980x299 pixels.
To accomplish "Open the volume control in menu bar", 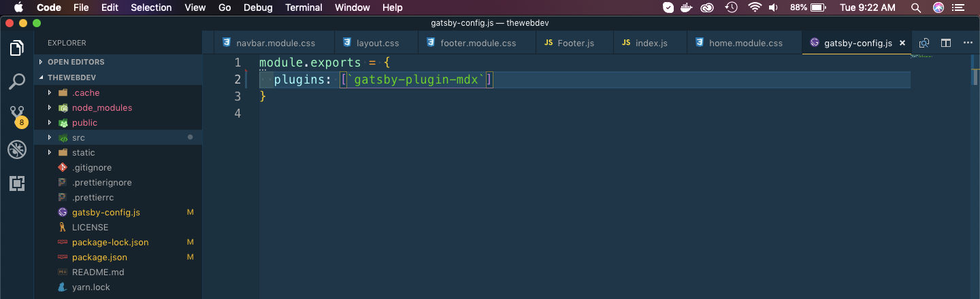I will coord(774,7).
